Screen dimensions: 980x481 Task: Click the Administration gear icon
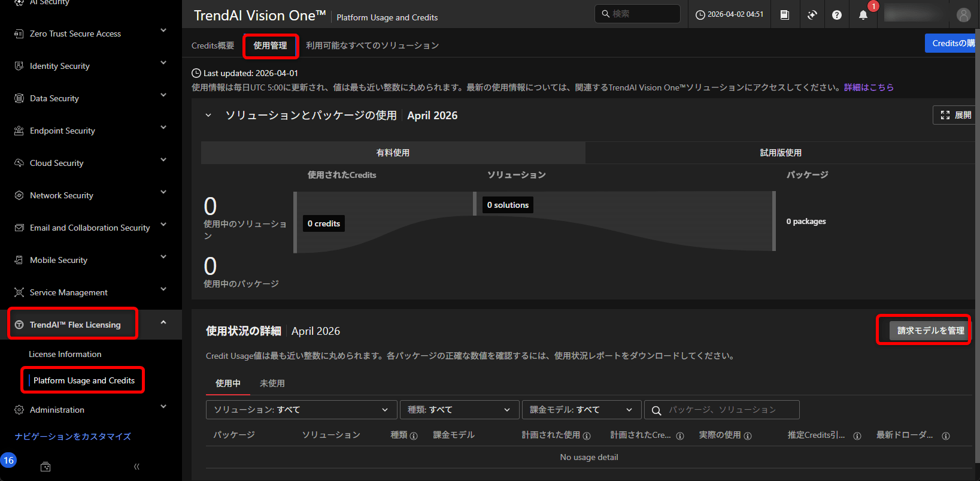tap(19, 410)
